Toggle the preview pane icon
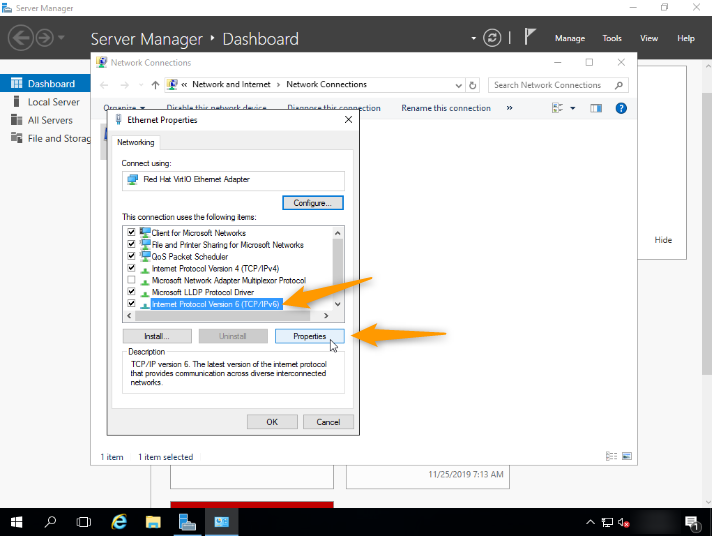This screenshot has height=536, width=712. click(596, 108)
